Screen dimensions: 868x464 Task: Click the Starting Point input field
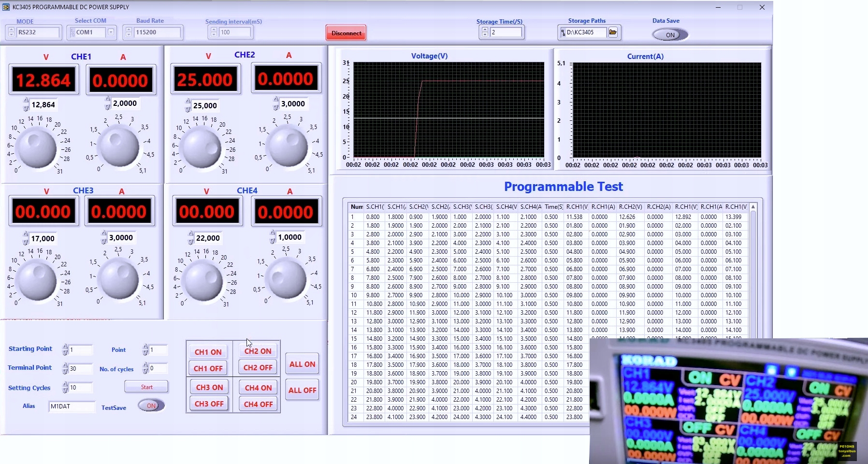80,349
